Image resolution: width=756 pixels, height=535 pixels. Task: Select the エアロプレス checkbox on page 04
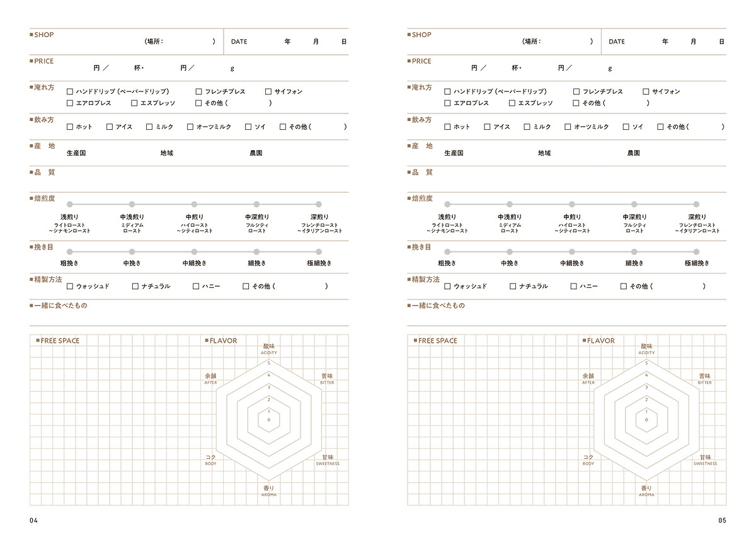tap(70, 103)
